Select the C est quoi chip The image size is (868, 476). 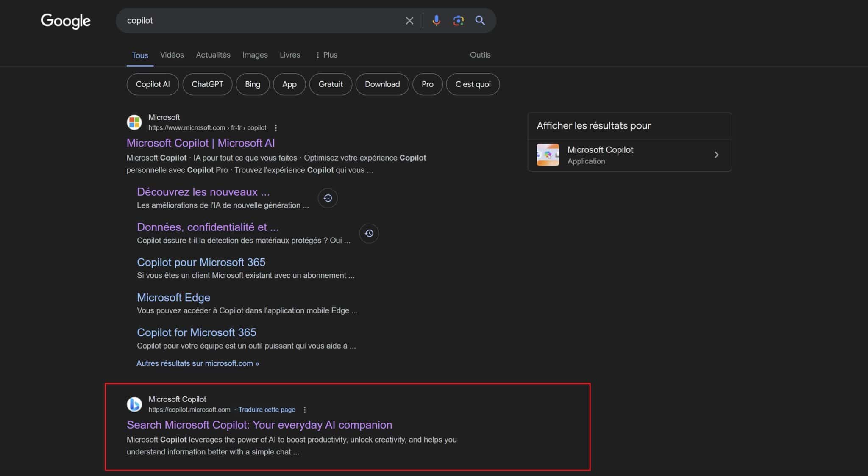pos(473,84)
